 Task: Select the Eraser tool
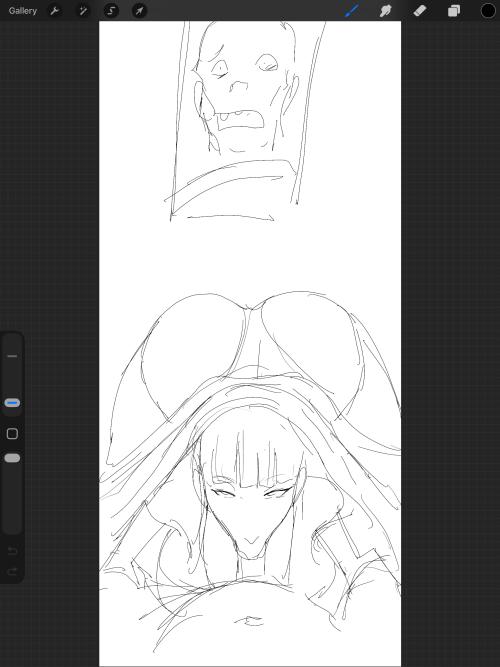[420, 11]
